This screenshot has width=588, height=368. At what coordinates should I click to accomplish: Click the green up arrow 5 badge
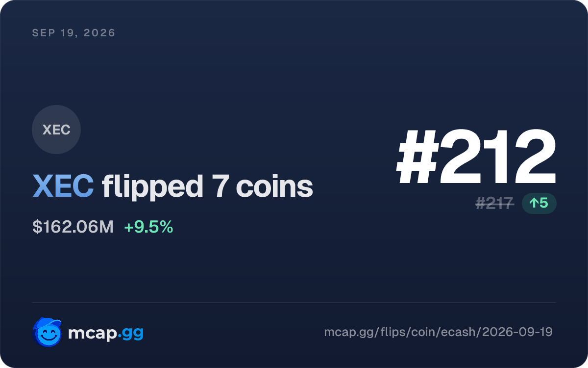pyautogui.click(x=539, y=203)
